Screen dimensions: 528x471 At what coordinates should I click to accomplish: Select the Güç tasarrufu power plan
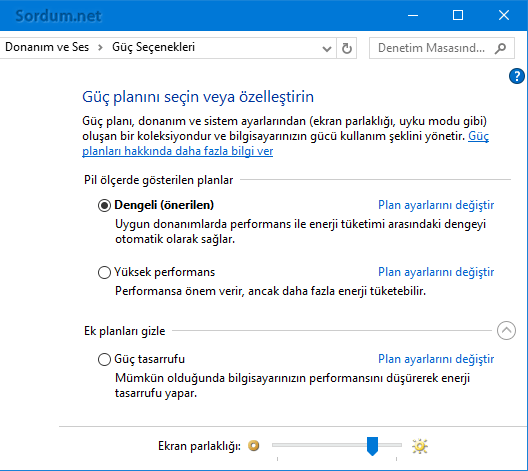(104, 359)
